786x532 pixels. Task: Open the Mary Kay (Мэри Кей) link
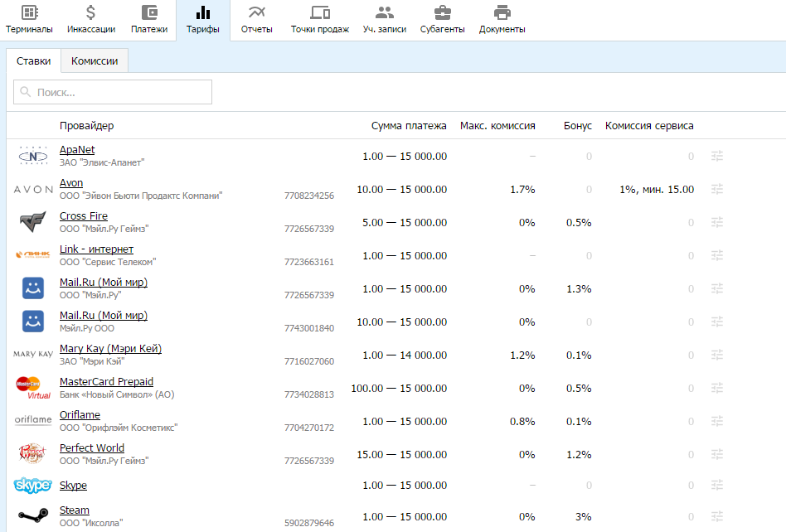(110, 348)
